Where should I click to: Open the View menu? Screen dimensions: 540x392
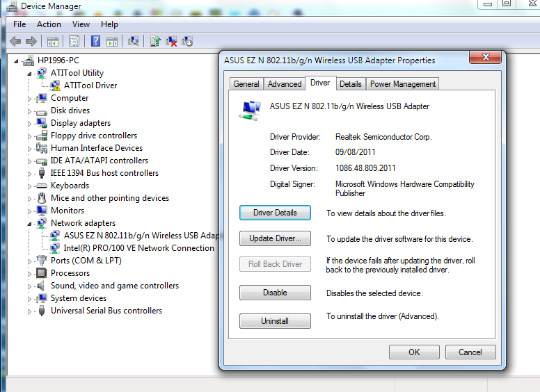click(x=81, y=24)
